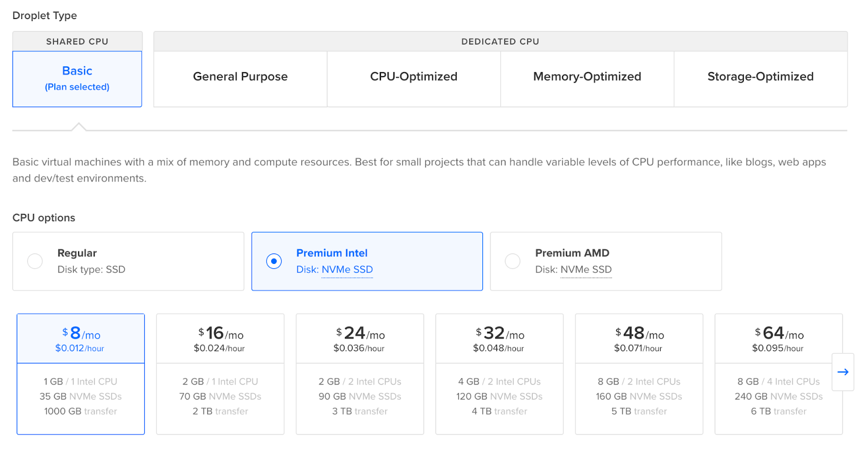The height and width of the screenshot is (454, 868).
Task: Choose the $16/mo pricing plan
Action: pos(220,374)
